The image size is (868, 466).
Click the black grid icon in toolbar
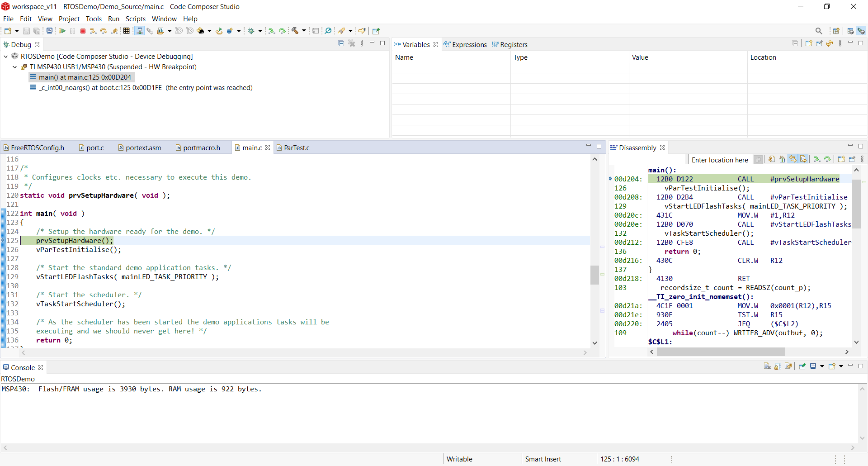pyautogui.click(x=126, y=31)
